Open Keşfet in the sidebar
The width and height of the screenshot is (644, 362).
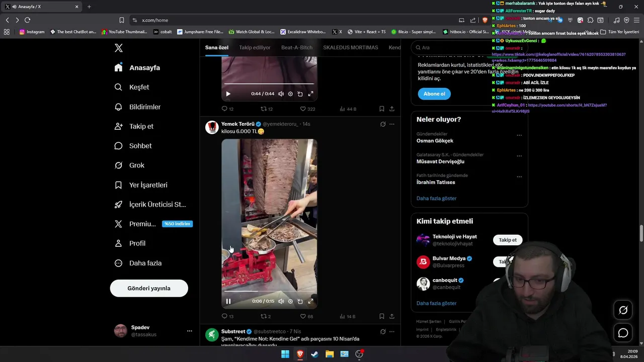[x=132, y=87]
